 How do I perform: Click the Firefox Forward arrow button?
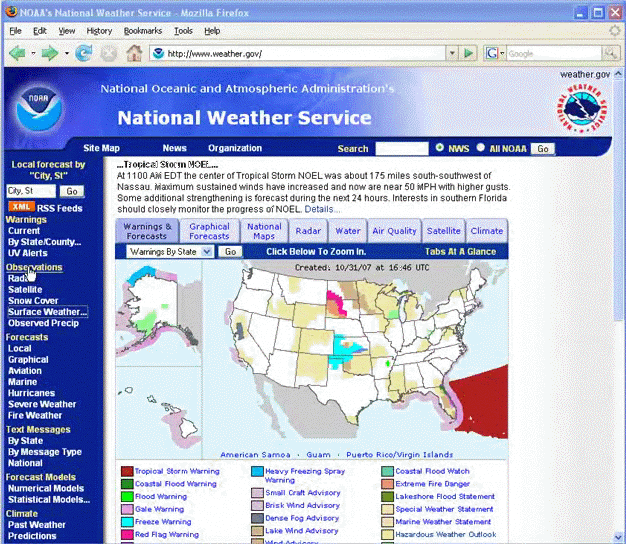[x=50, y=53]
